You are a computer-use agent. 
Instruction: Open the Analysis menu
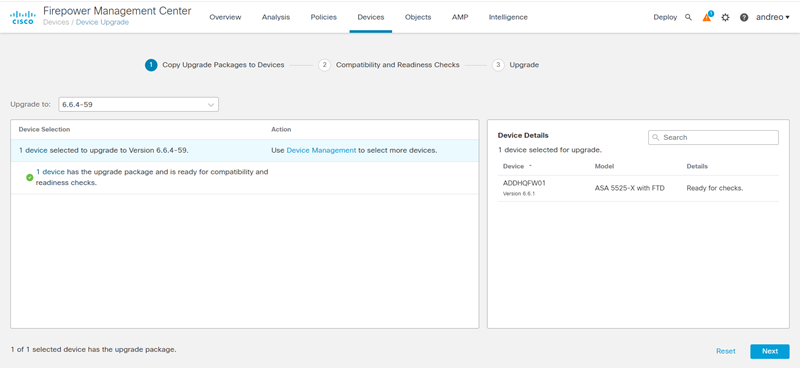[x=276, y=17]
